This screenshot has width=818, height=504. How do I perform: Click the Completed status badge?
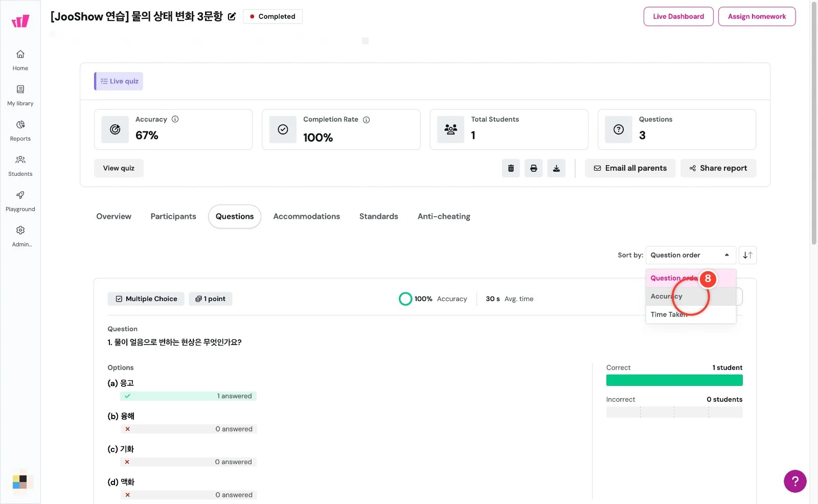point(272,16)
